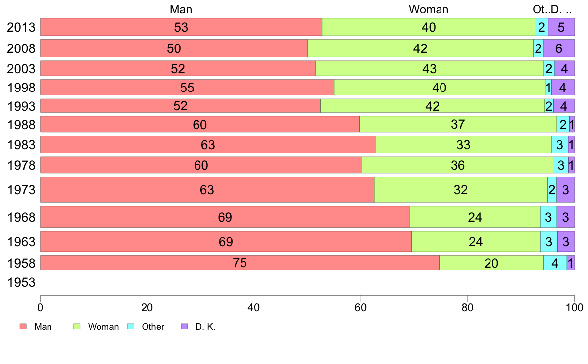Select the 1968 Woman bar segment
This screenshot has height=364, width=588.
pyautogui.click(x=475, y=217)
